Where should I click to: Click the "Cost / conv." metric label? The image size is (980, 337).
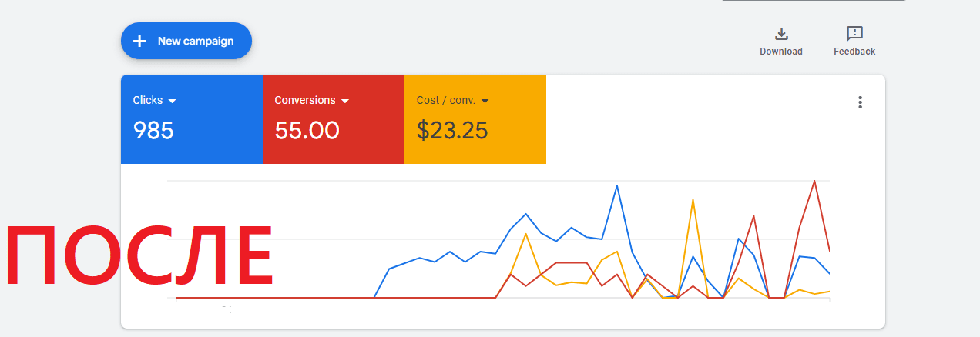(x=446, y=100)
